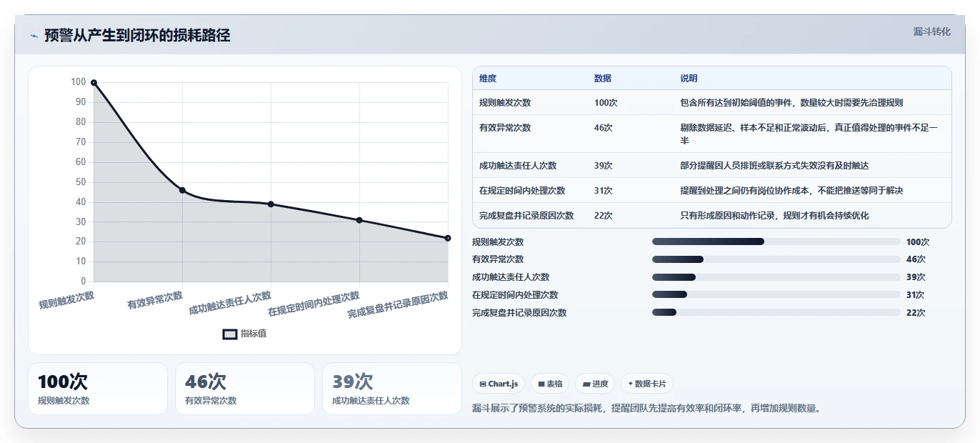This screenshot has width=980, height=443.
Task: Select the 成功触达责任人次数 table row label
Action: [x=518, y=166]
